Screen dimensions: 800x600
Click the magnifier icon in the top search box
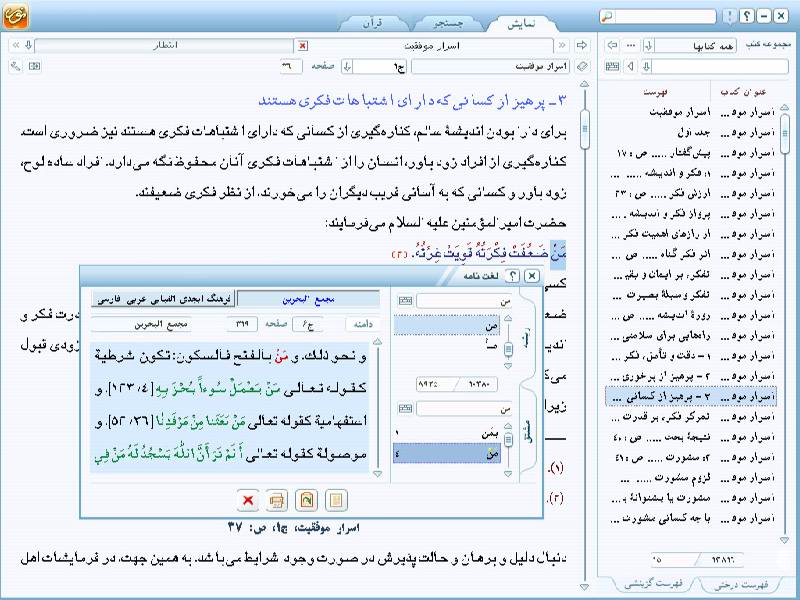607,17
